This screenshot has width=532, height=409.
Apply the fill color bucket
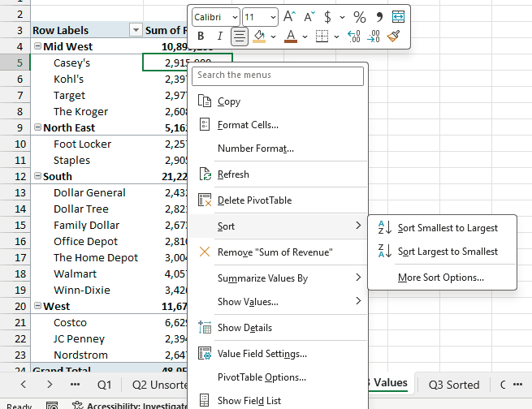pos(260,37)
